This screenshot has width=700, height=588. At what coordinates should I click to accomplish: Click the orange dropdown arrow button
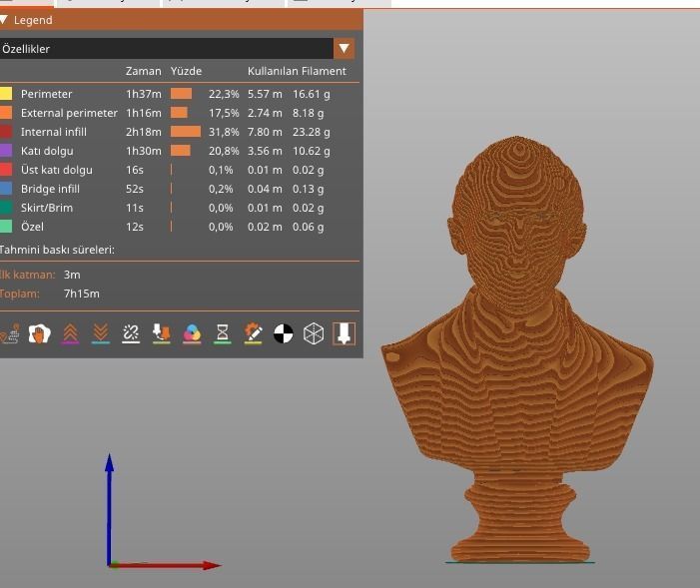pyautogui.click(x=344, y=49)
